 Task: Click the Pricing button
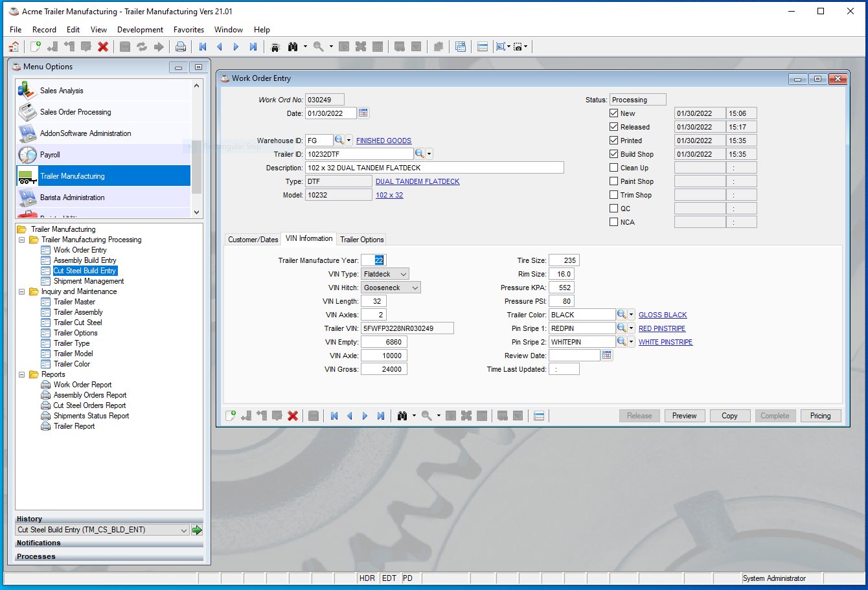click(x=820, y=416)
